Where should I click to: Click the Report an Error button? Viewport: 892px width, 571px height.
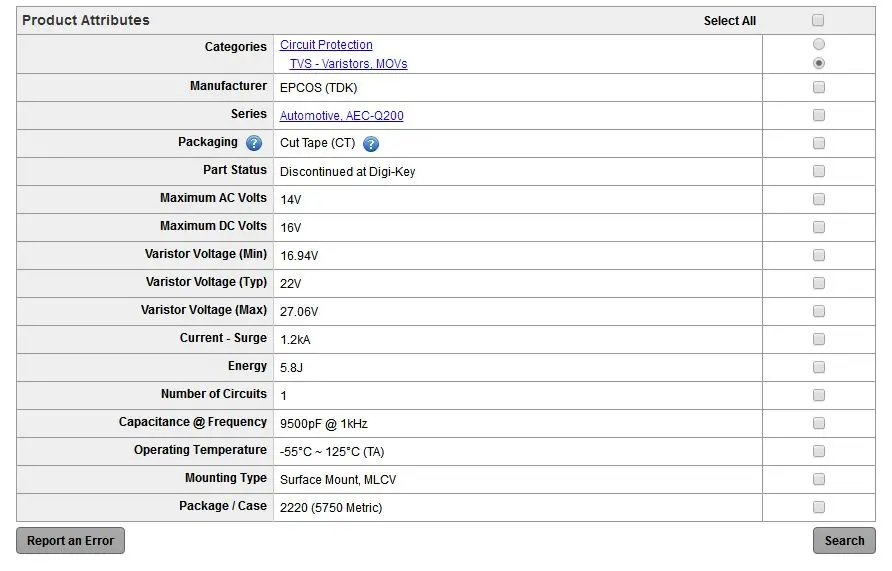click(x=71, y=541)
